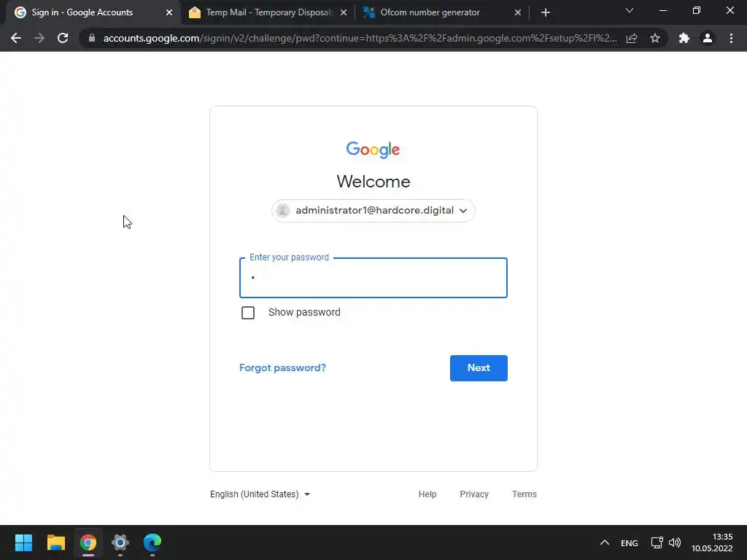Open the English (United States) language dropdown
Viewport: 747px width, 560px height.
(x=260, y=494)
